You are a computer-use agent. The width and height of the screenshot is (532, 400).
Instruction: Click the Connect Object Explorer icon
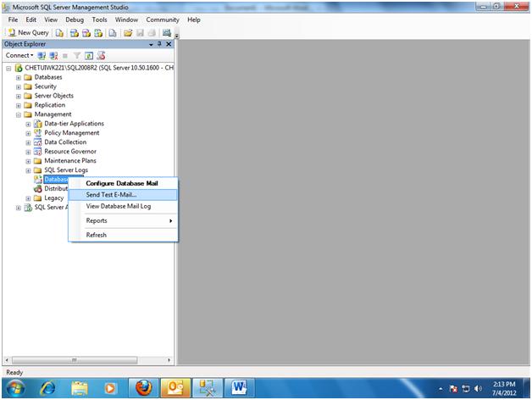42,56
